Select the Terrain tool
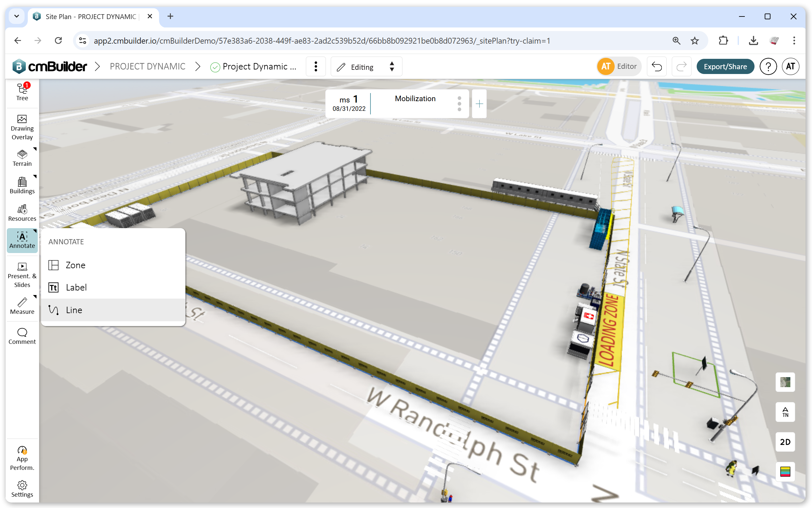 point(22,158)
